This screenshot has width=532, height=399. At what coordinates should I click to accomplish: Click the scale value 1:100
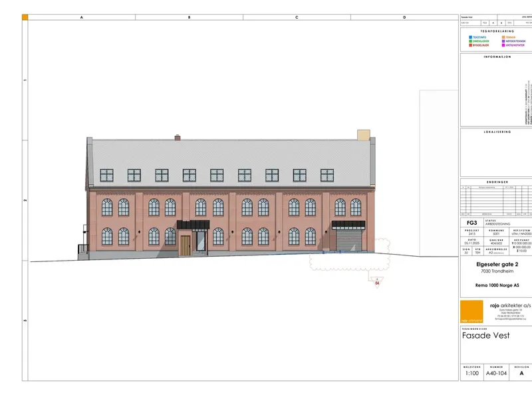point(471,373)
